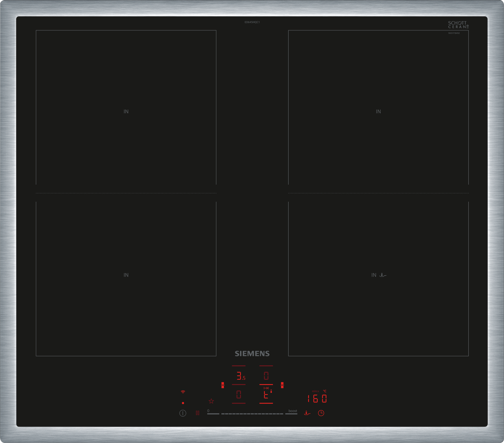Image resolution: width=504 pixels, height=443 pixels.
Task: Tap the star favourite icon
Action: coord(211,401)
